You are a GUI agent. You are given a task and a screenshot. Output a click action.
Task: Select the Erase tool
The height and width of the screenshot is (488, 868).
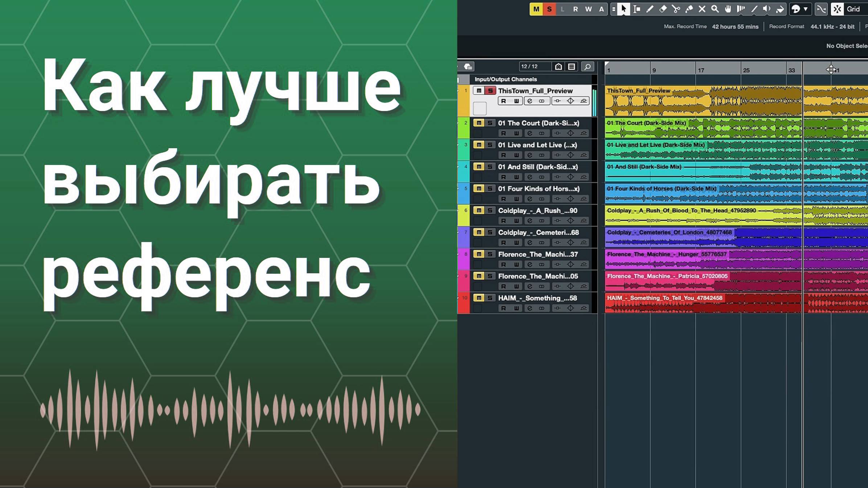(x=663, y=9)
